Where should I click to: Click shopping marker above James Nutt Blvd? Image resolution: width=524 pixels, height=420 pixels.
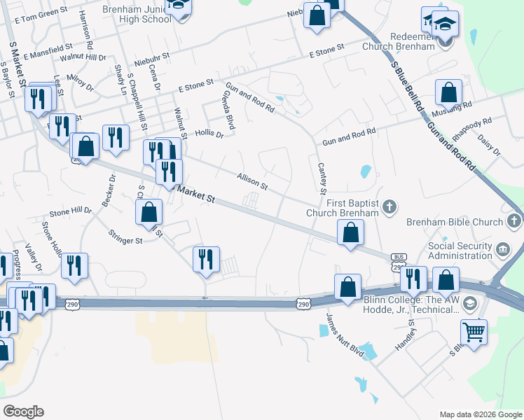coord(348,287)
